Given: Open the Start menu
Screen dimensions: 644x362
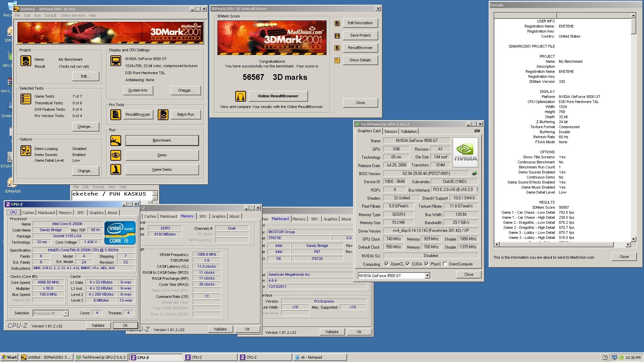Looking at the screenshot, I should tap(9, 357).
